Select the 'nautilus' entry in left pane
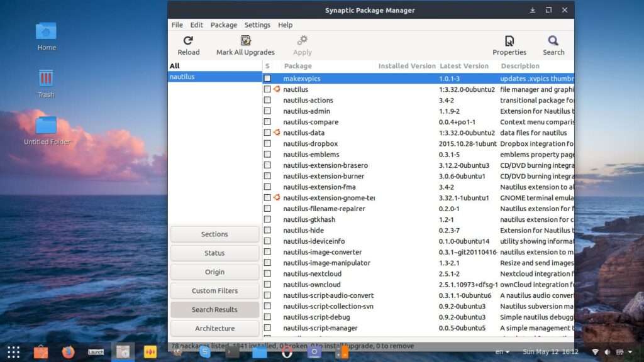Screen dimensions: 644x362 click(x=215, y=77)
